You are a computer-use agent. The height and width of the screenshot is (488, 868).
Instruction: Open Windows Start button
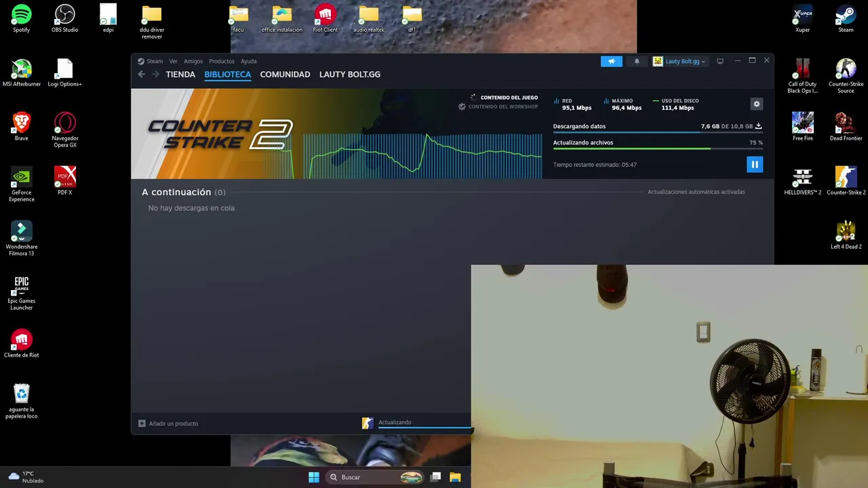[314, 477]
